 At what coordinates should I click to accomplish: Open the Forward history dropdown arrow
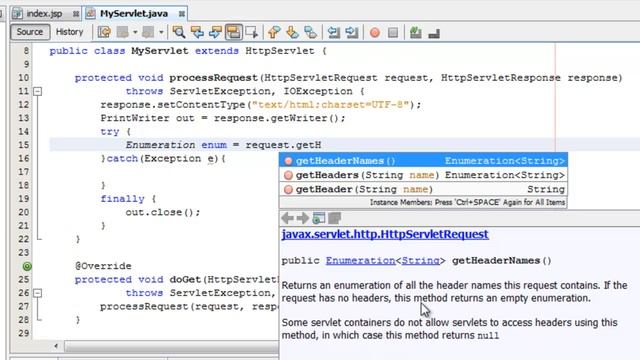[x=161, y=32]
